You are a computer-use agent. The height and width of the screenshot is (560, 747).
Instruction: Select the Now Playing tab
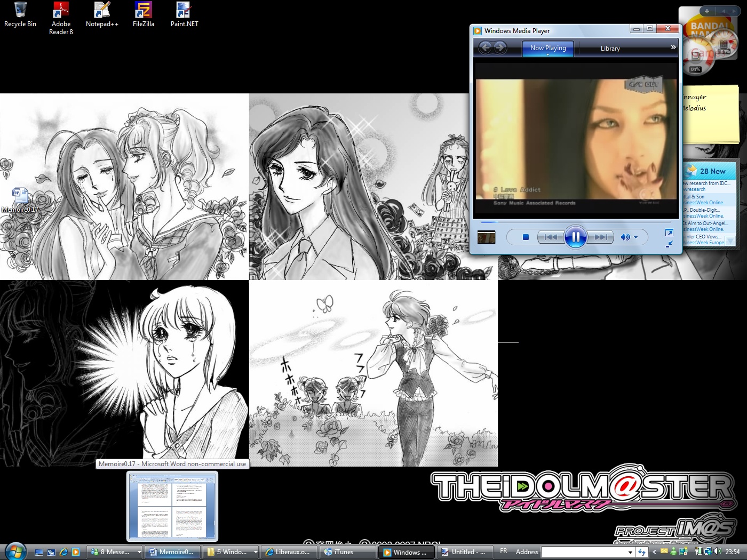548,48
